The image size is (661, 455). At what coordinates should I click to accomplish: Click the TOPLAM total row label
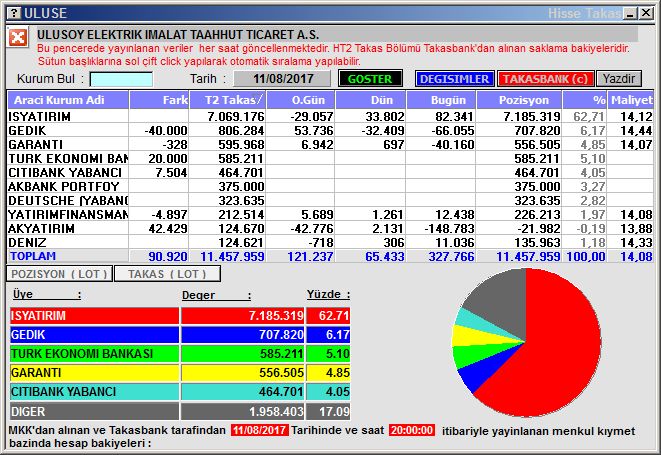click(33, 256)
